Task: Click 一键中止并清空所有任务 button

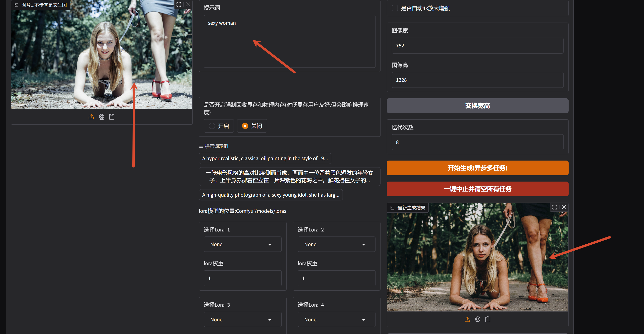Action: click(478, 189)
